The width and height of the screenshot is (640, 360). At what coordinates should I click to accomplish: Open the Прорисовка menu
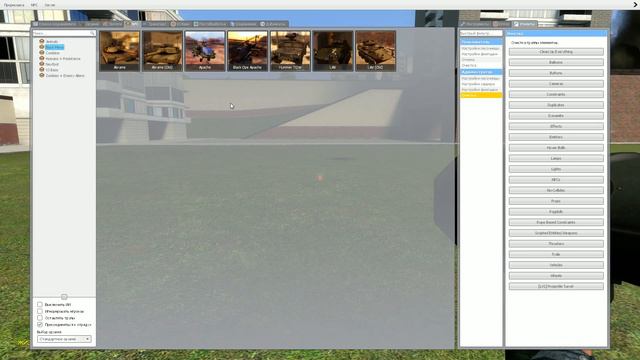(x=14, y=5)
